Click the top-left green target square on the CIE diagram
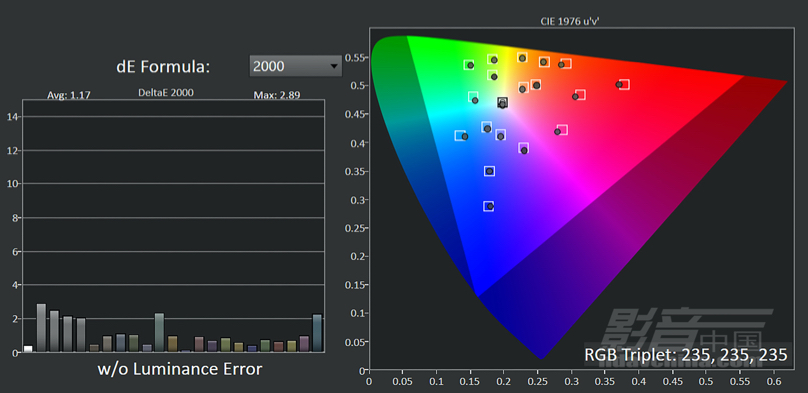Image resolution: width=808 pixels, height=393 pixels. (x=468, y=65)
